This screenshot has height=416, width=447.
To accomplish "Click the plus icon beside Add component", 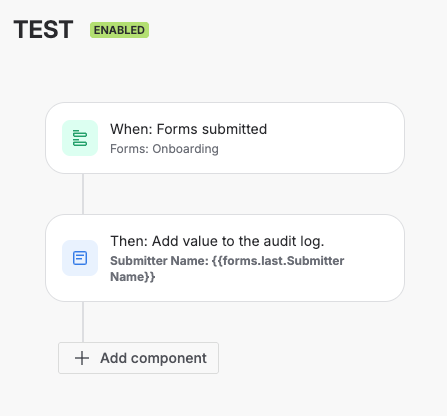I will coord(82,358).
